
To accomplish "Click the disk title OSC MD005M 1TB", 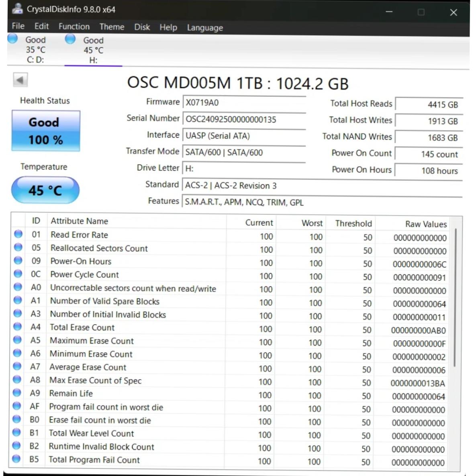I will pyautogui.click(x=238, y=83).
